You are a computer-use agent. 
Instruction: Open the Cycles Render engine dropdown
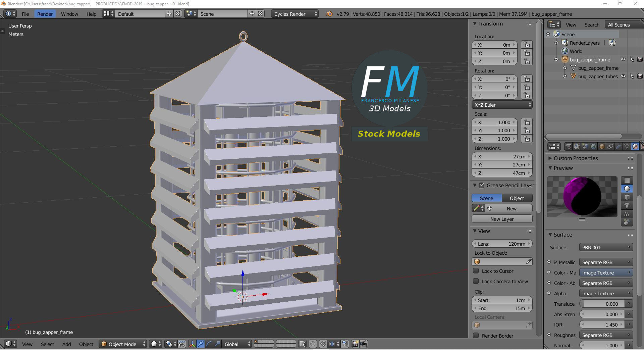(x=294, y=14)
